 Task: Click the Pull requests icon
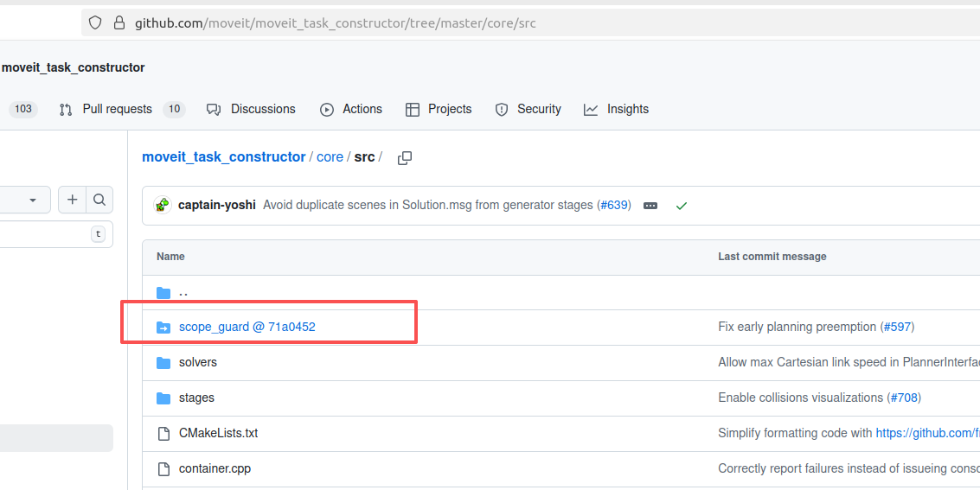tap(66, 110)
